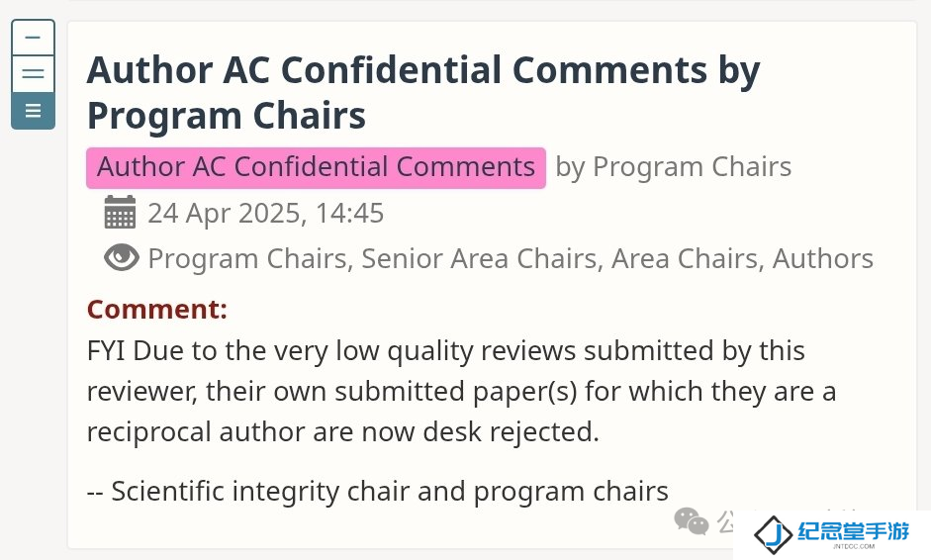Screen dimensions: 931x560
Task: Select "Senior Area Chairs" in the readers list
Action: 479,258
